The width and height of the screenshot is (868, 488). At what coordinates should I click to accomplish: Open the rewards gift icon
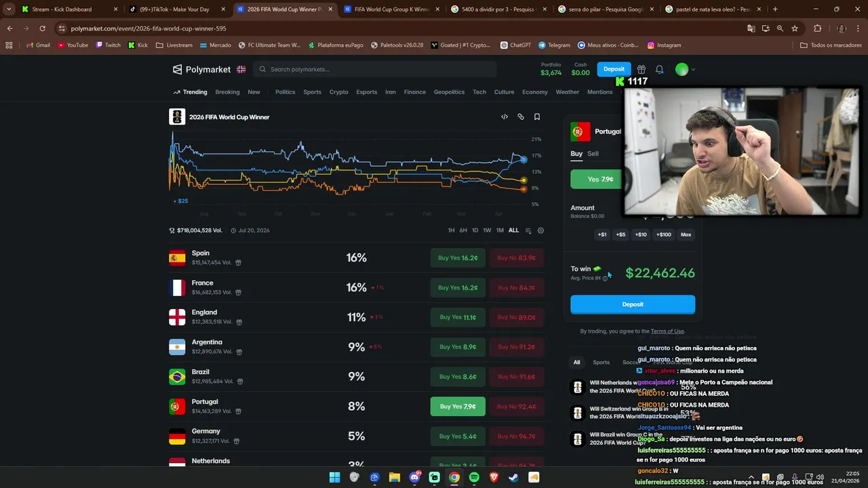(642, 69)
